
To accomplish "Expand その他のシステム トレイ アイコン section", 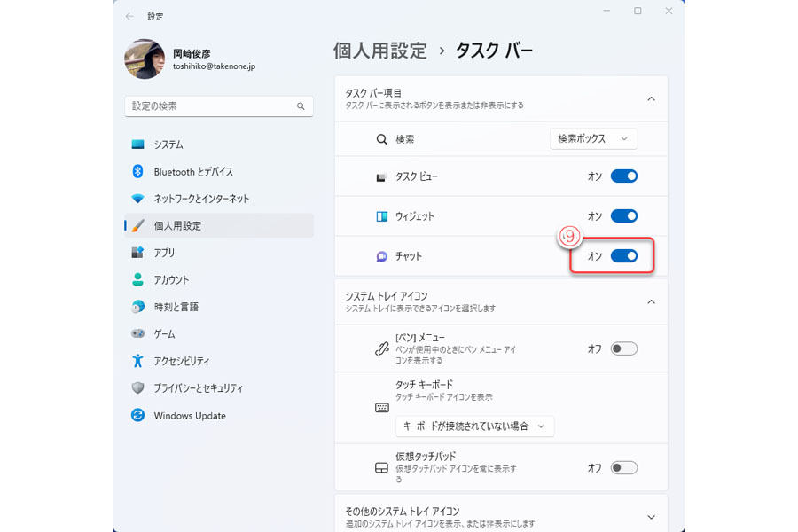I will point(501,514).
